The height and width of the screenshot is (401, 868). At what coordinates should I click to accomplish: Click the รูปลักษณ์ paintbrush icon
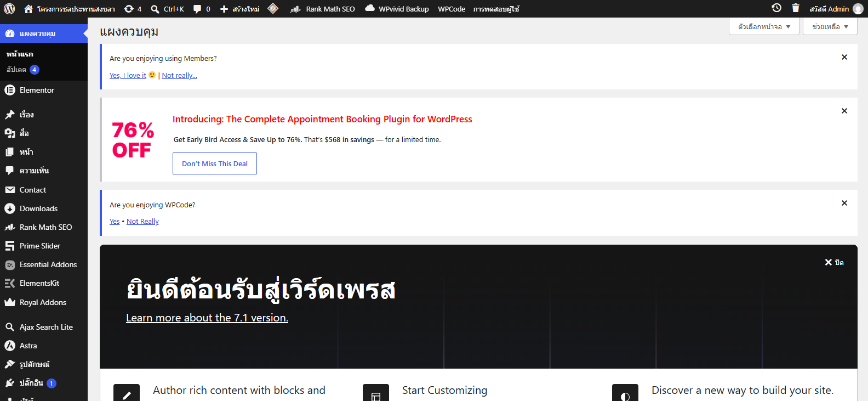[10, 364]
